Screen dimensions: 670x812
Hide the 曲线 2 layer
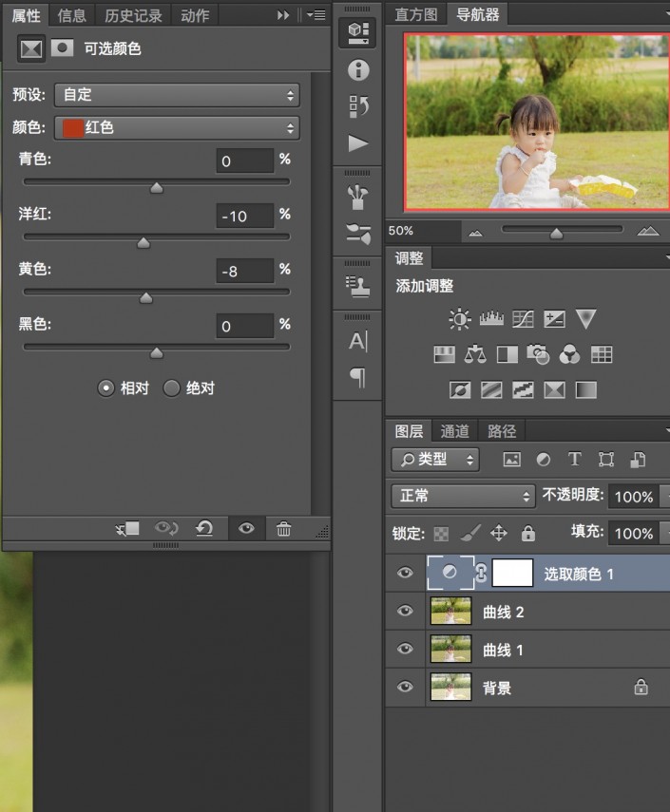tap(405, 611)
